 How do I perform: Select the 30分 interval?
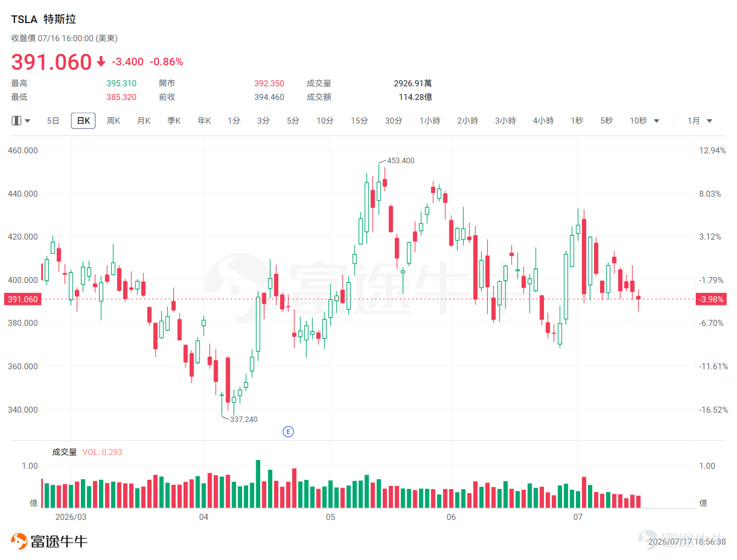[x=393, y=120]
